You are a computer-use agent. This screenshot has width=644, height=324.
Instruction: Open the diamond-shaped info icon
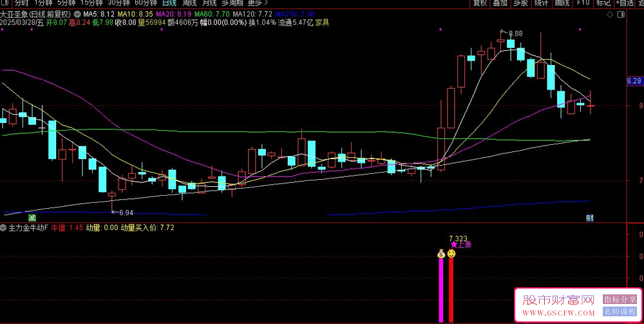[611, 14]
